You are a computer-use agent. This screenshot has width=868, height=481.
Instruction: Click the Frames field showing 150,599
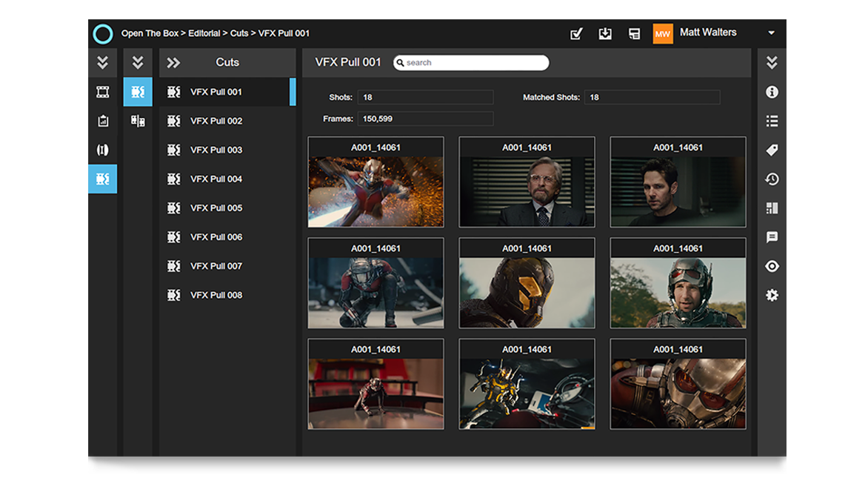pos(425,119)
